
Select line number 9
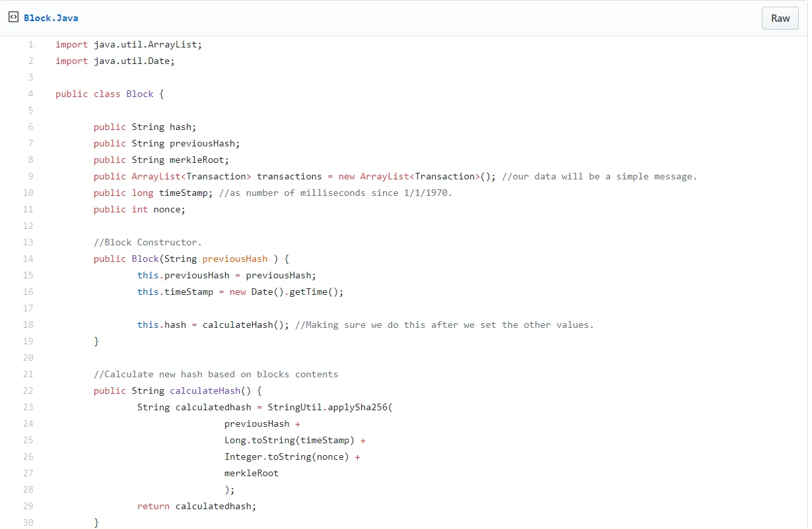coord(30,177)
